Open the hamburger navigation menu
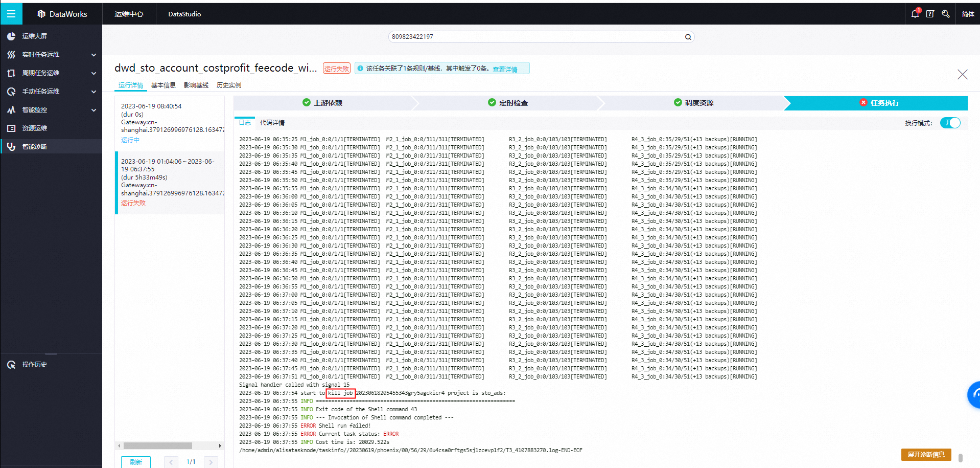Screen dimensions: 980x468 (11, 14)
